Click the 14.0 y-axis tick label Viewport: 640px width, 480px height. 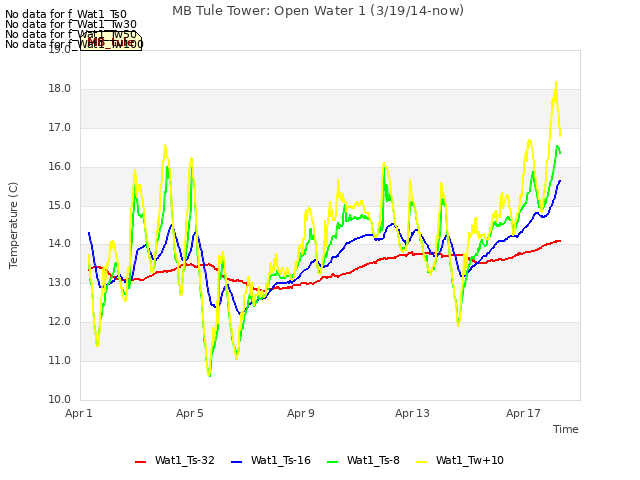click(x=60, y=244)
